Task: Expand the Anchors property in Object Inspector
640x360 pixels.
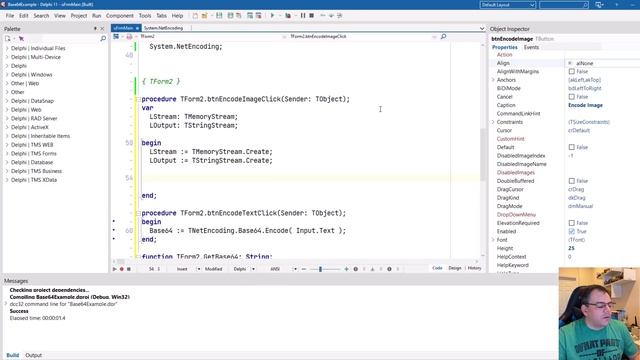Action: pos(493,80)
